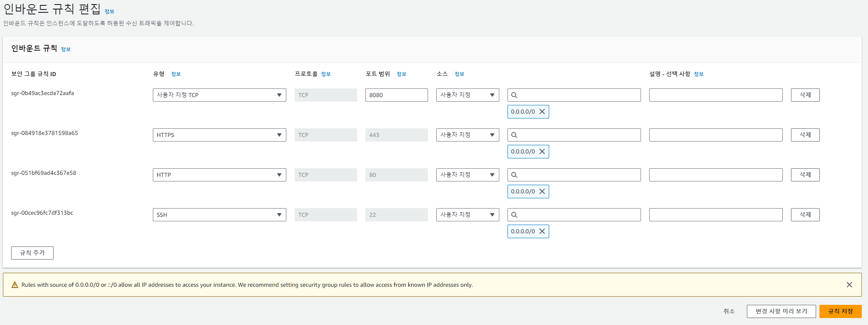Click search icon in HTTP source field
The width and height of the screenshot is (868, 325).
[x=514, y=175]
